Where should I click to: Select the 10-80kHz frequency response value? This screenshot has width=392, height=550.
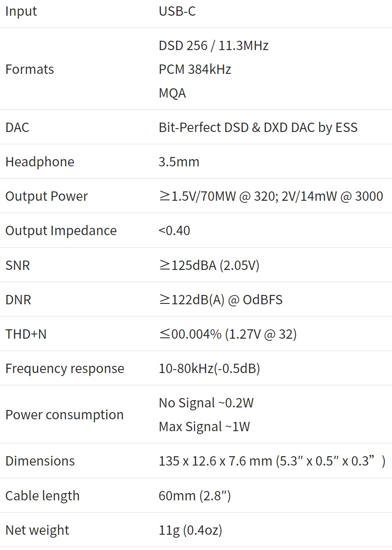[x=209, y=369]
